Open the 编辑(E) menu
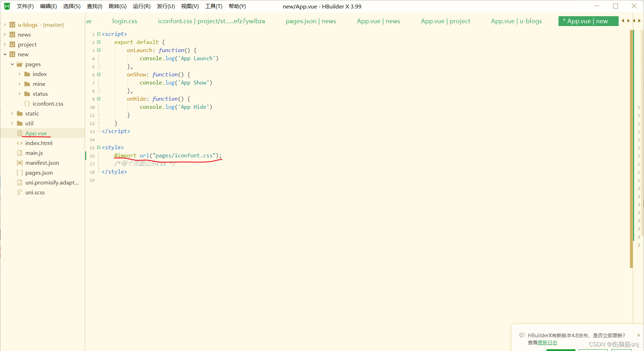644x351 pixels. click(x=49, y=6)
